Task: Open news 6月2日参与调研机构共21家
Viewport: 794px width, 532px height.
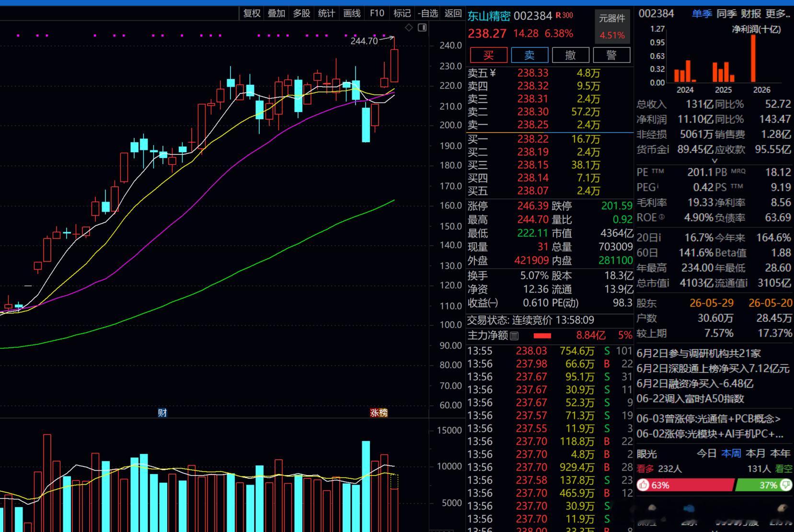Action: click(x=699, y=353)
